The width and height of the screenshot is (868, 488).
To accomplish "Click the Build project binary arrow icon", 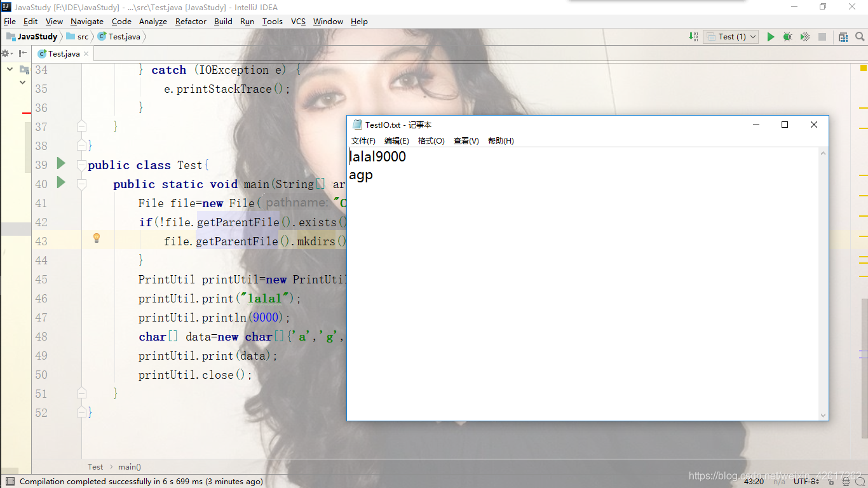I will click(x=693, y=37).
